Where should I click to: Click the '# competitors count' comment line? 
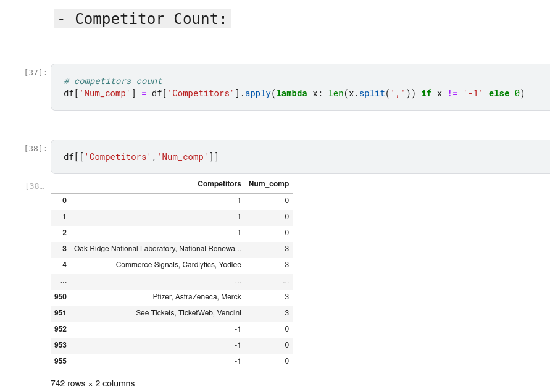113,81
